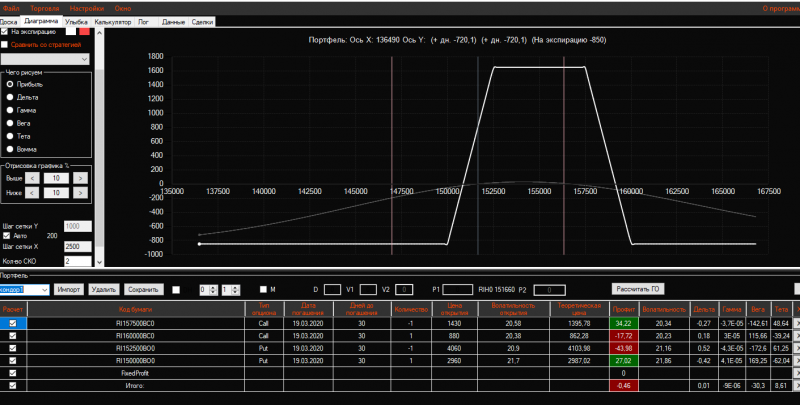The width and height of the screenshot is (800, 405).
Task: Click the V2 input field
Action: [x=404, y=290]
